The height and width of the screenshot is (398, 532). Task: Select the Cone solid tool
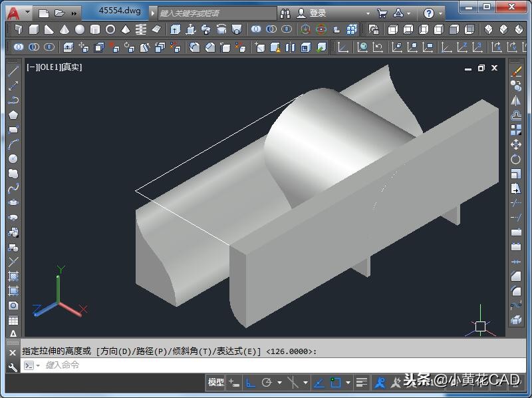[65, 29]
